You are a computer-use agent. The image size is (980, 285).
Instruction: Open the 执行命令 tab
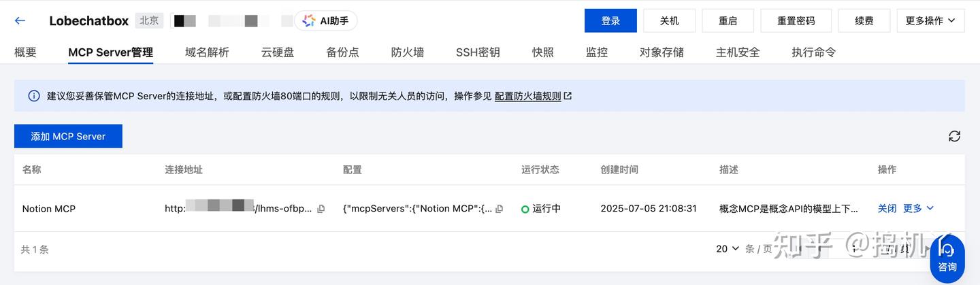pos(814,52)
